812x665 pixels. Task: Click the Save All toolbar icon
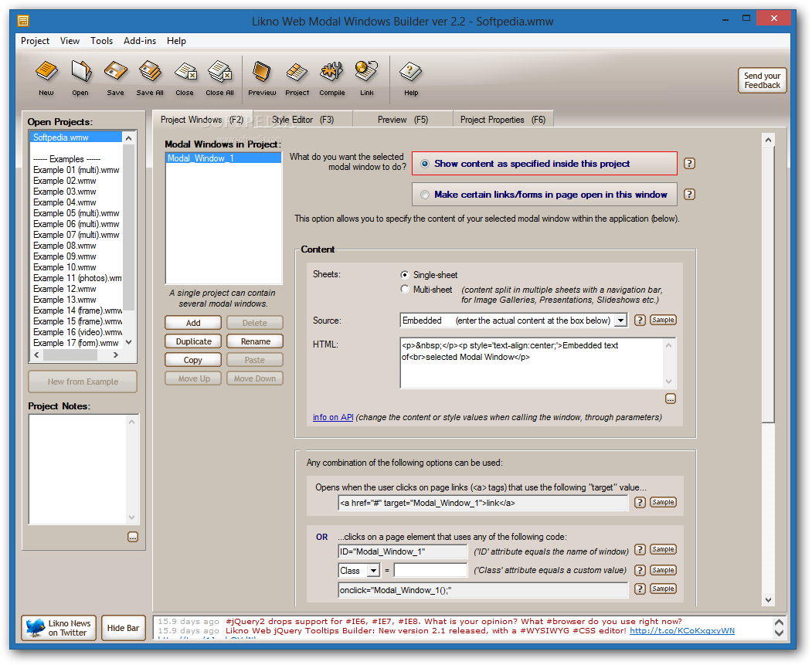[x=150, y=78]
